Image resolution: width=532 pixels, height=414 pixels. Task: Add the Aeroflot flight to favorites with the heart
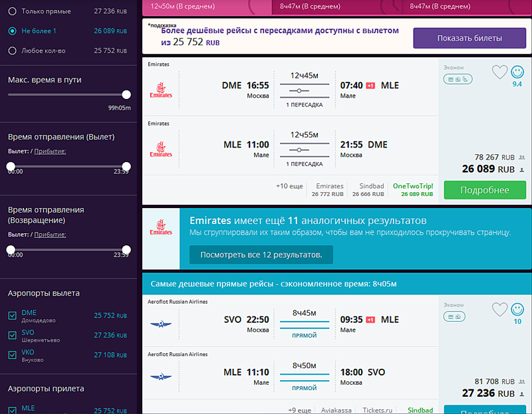499,309
